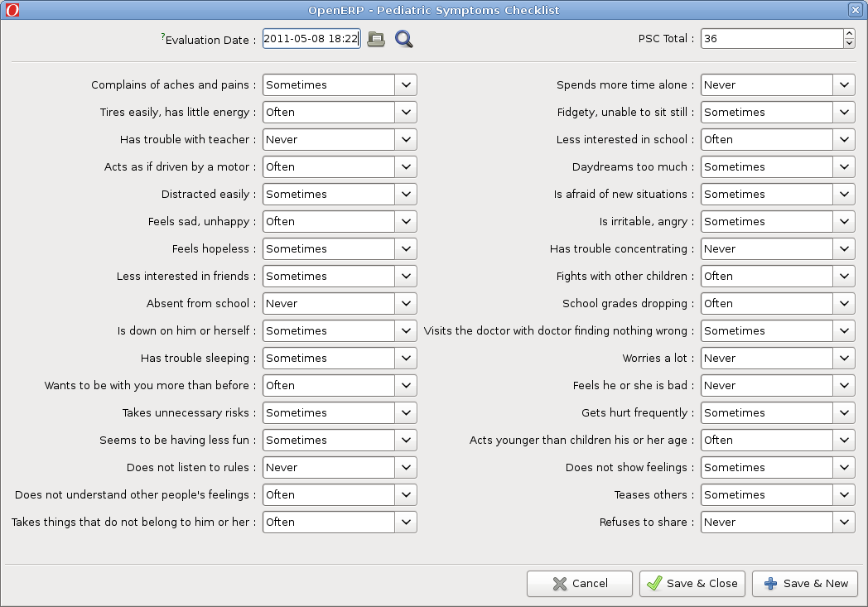
Task: Open the 'Worries a lot' dropdown
Action: pyautogui.click(x=844, y=358)
